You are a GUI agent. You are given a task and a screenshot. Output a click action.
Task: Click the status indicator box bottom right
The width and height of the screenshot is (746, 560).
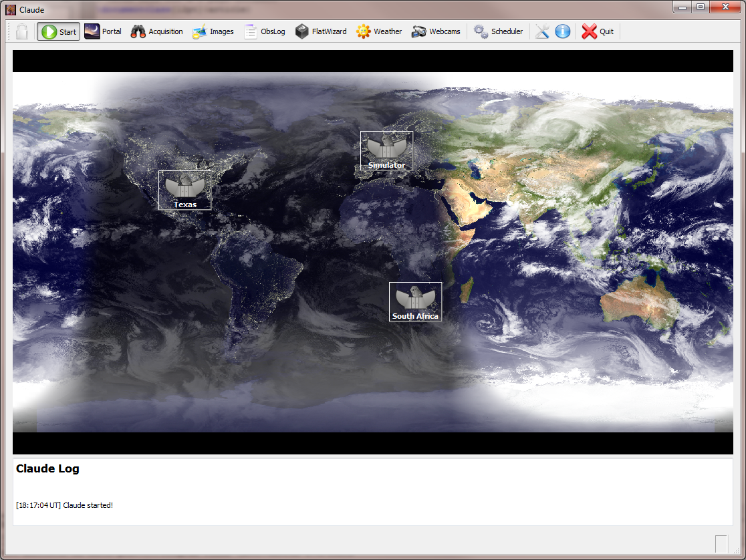point(721,544)
